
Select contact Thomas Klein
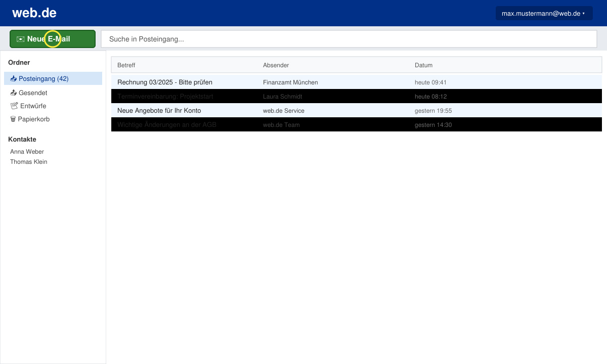tap(29, 162)
